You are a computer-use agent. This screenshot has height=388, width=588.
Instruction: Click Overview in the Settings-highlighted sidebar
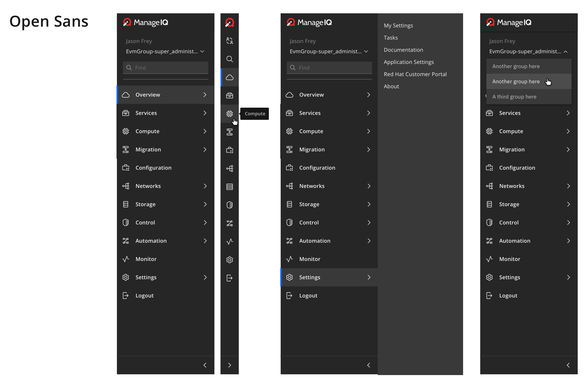pyautogui.click(x=329, y=95)
